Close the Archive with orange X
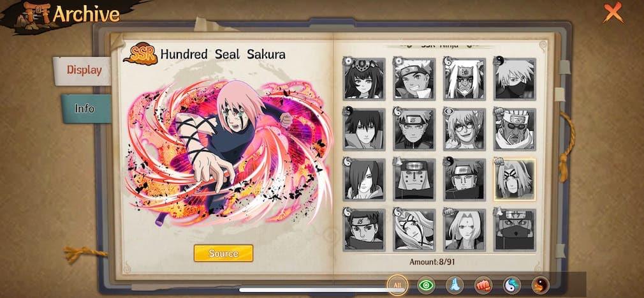644x298 pixels. tap(613, 12)
